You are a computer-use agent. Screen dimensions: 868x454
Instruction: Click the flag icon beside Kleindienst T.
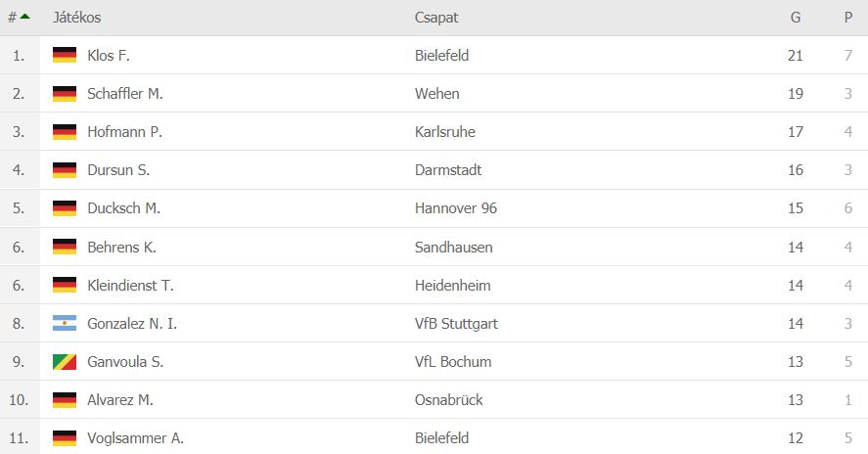pos(65,285)
